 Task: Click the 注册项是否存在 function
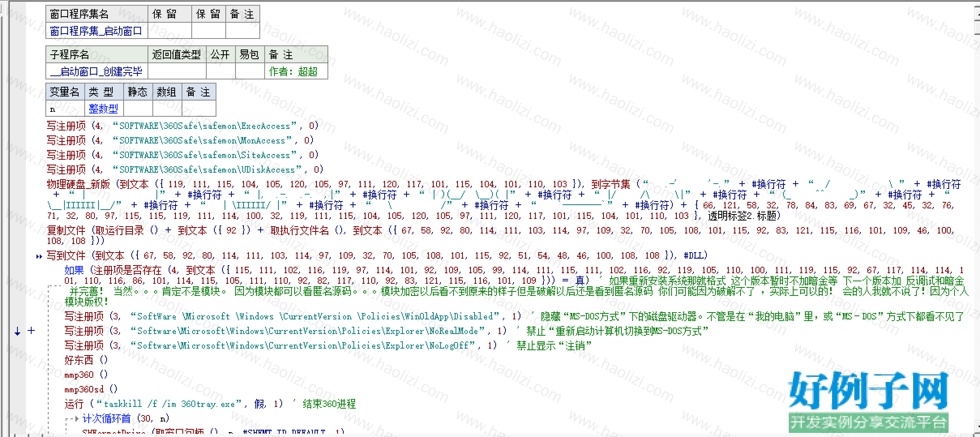[x=128, y=270]
